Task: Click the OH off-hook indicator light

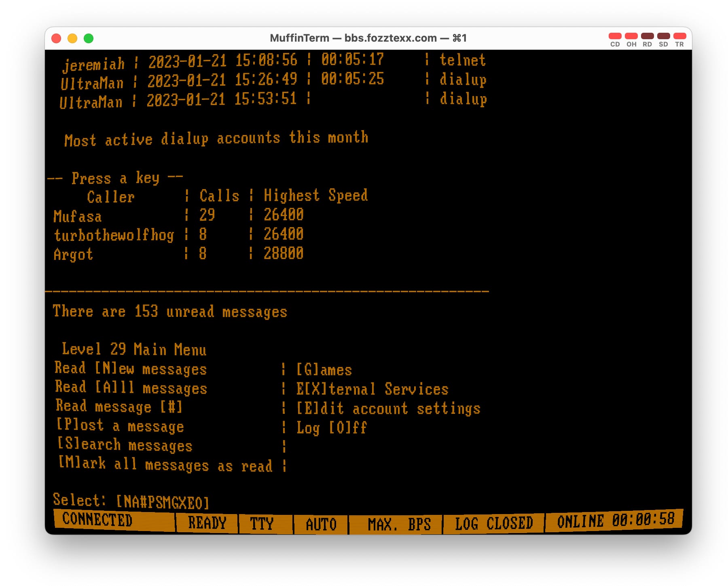Action: point(631,36)
